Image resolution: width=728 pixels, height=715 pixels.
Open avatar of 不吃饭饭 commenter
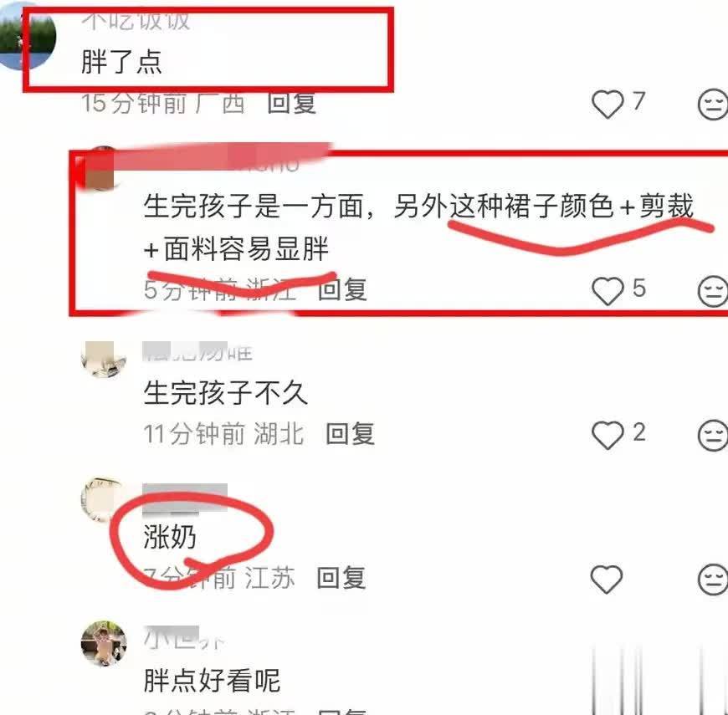(x=26, y=36)
